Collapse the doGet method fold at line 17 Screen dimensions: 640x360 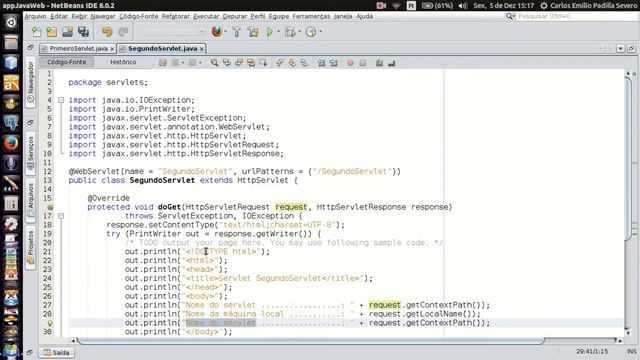pyautogui.click(x=61, y=216)
